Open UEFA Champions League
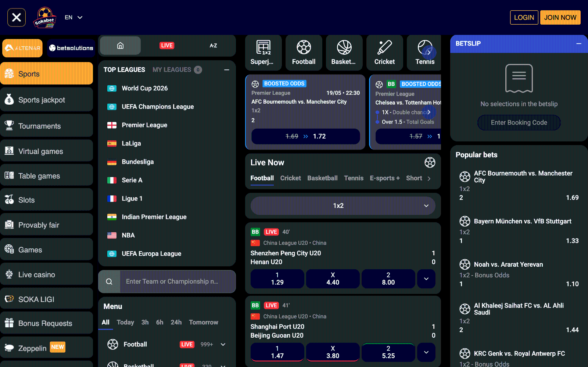 pos(158,107)
